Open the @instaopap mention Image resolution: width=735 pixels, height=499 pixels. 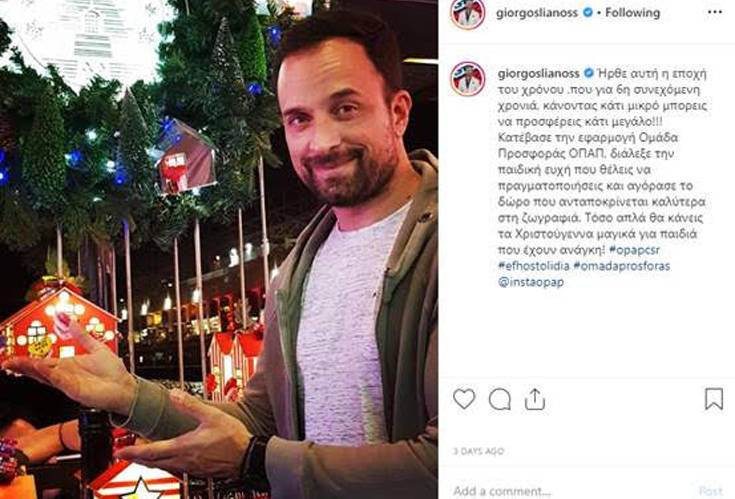click(531, 282)
